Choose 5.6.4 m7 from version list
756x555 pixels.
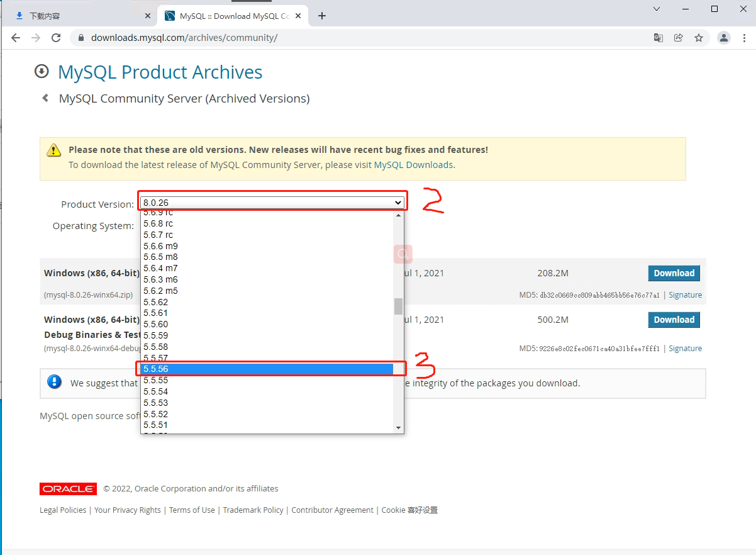[267, 268]
